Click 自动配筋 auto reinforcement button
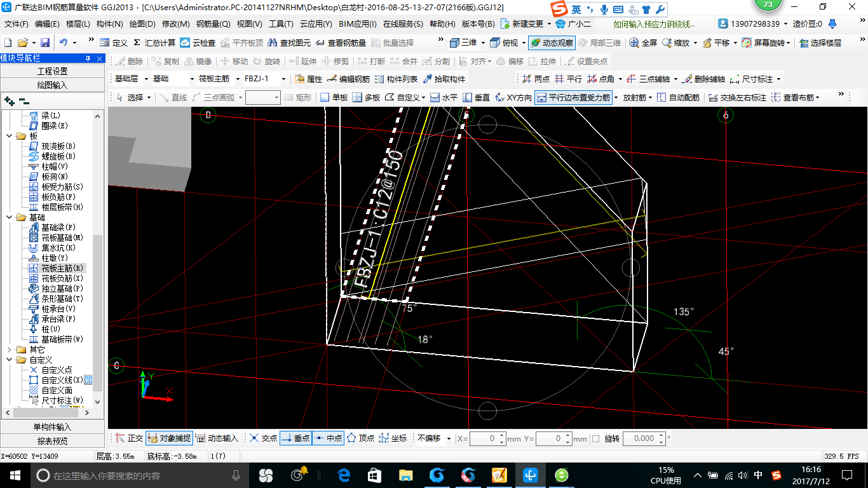 (678, 97)
